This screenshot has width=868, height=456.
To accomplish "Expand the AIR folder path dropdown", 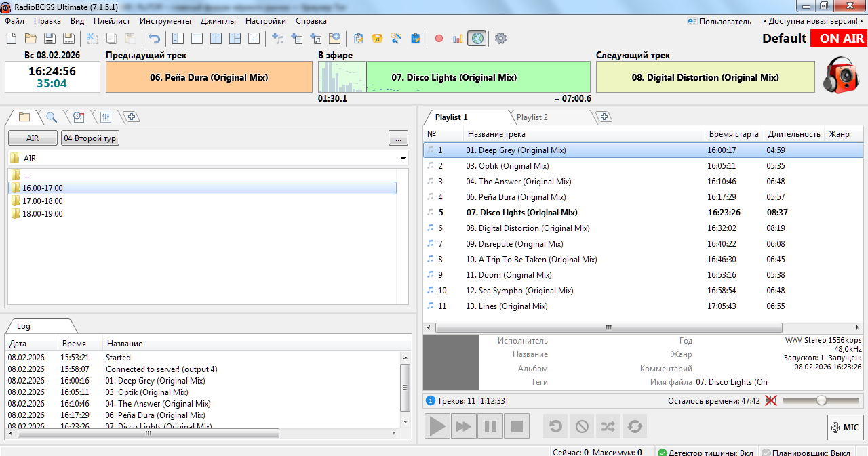I will pos(403,159).
